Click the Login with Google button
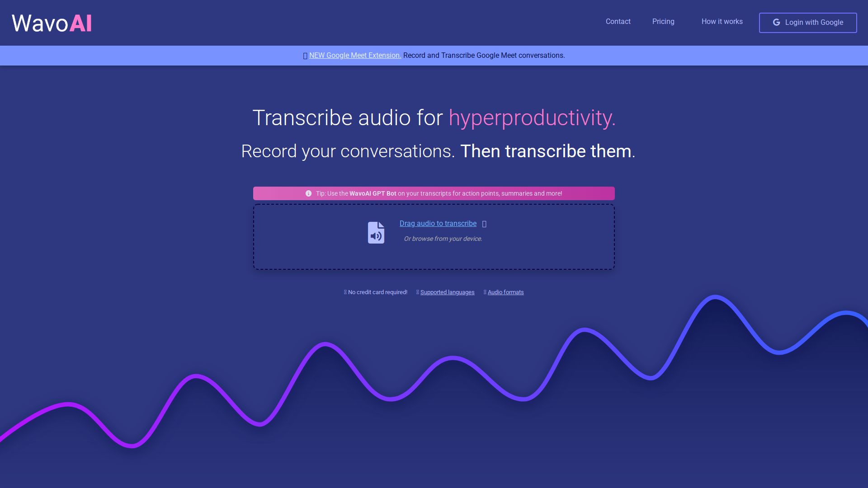 [x=808, y=23]
